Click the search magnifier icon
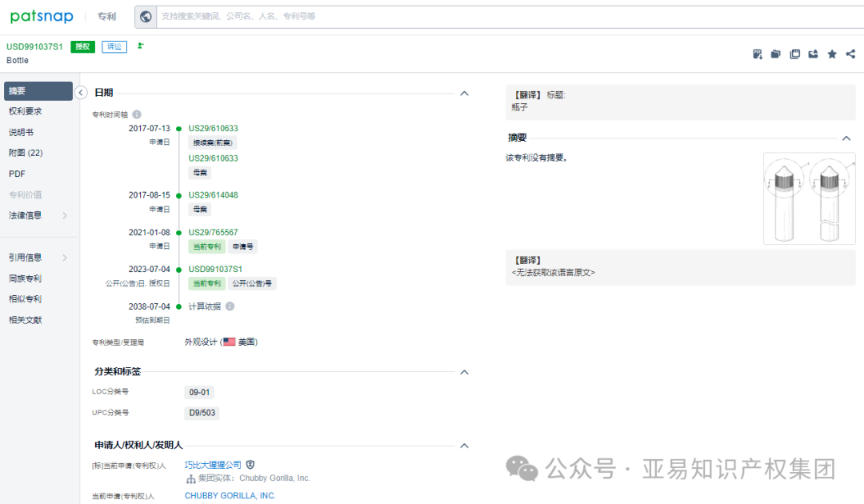Viewport: 864px width, 504px height. coord(145,16)
